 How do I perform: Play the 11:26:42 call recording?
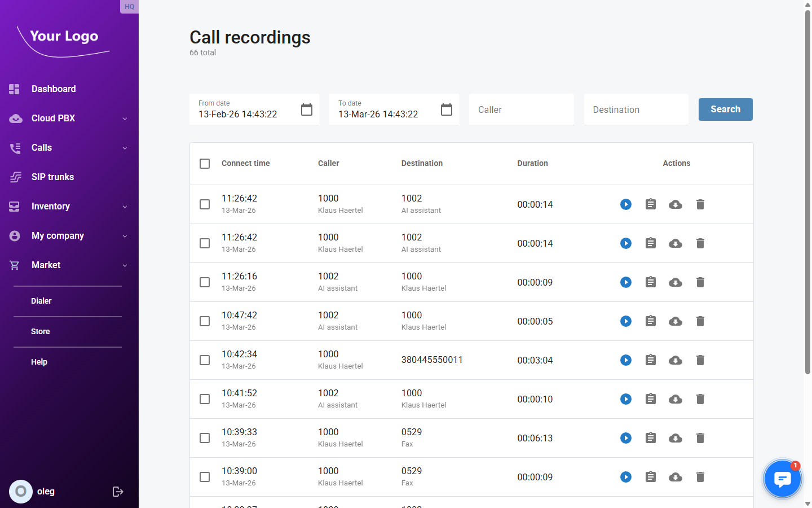[x=626, y=204]
